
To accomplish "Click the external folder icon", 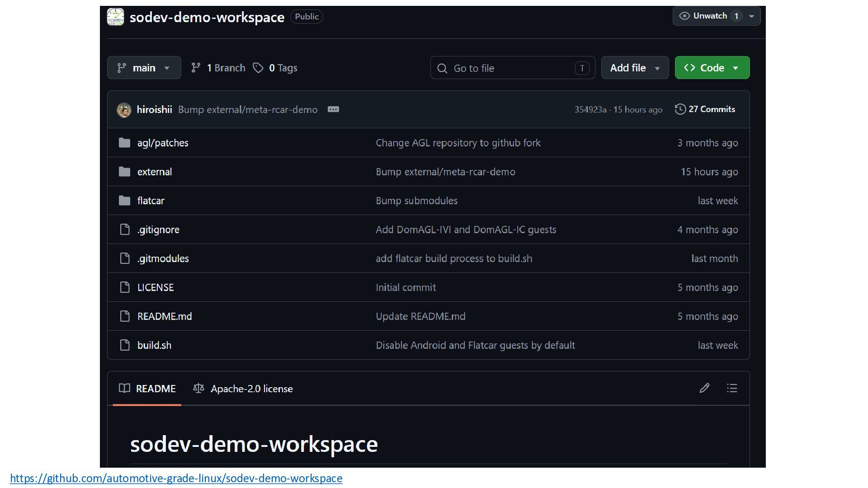I will (124, 172).
